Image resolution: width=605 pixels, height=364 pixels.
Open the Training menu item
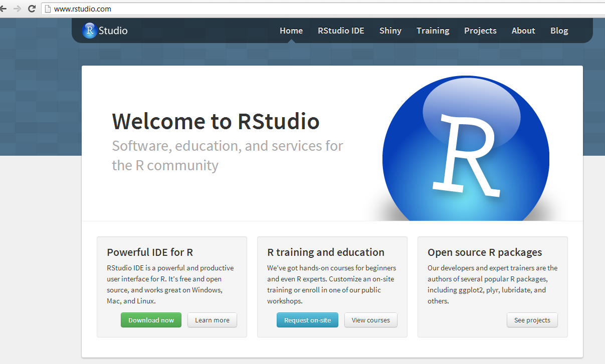click(x=433, y=31)
